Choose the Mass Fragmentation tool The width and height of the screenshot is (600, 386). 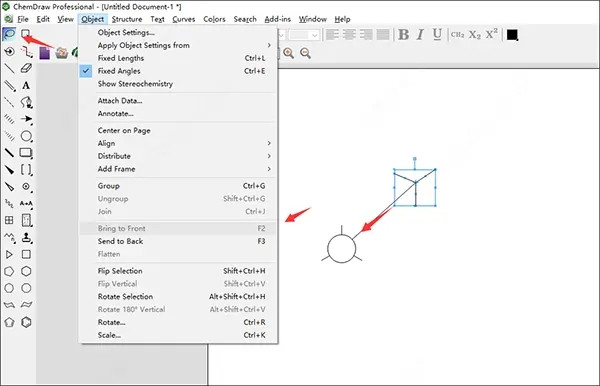[26, 51]
